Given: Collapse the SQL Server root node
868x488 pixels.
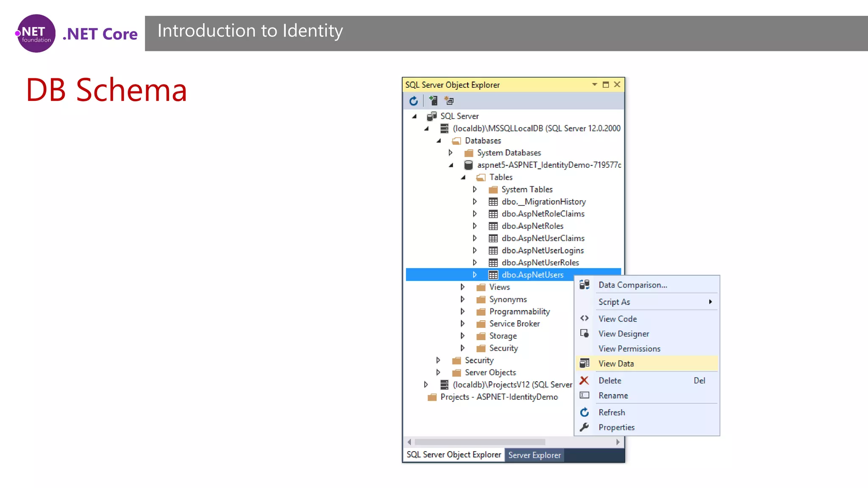Looking at the screenshot, I should point(415,116).
